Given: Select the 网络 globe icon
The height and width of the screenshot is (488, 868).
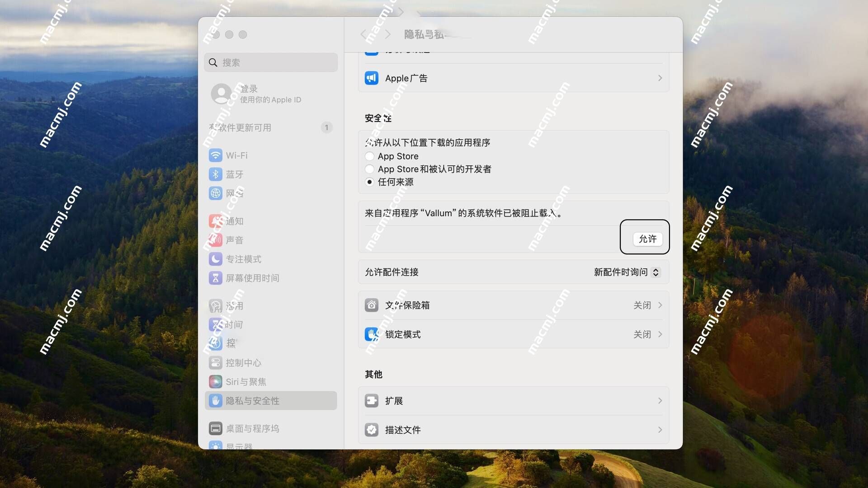Looking at the screenshot, I should pos(216,193).
